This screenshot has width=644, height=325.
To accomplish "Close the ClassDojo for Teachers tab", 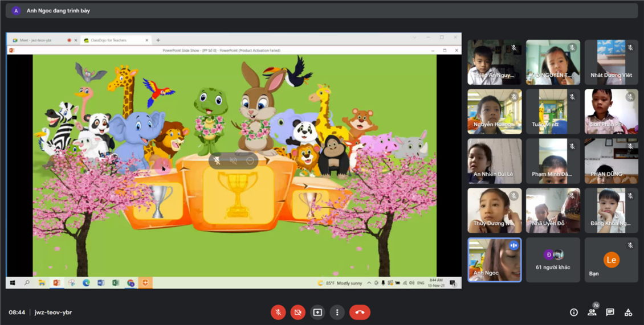I will coord(146,40).
